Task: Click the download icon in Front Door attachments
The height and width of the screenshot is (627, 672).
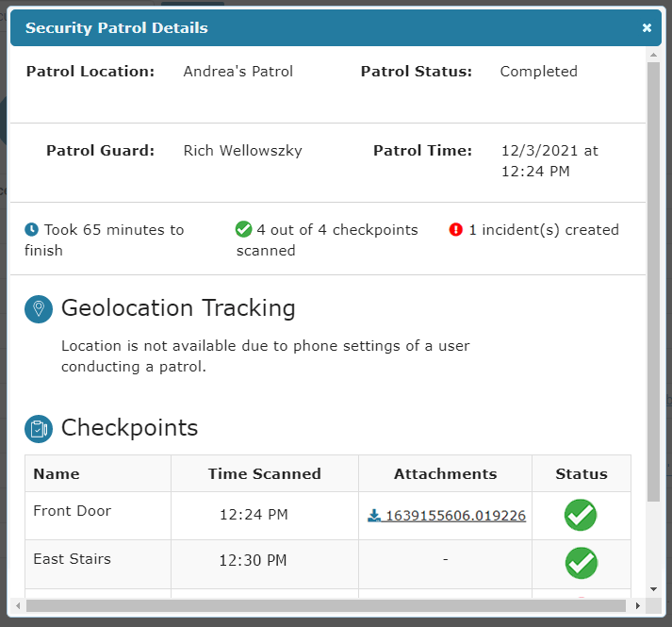Action: 374,516
